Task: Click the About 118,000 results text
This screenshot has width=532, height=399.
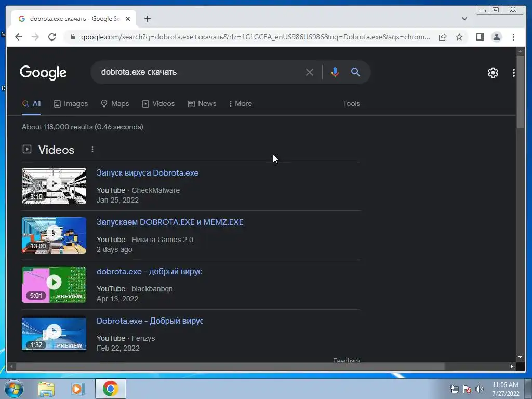Action: 83,127
